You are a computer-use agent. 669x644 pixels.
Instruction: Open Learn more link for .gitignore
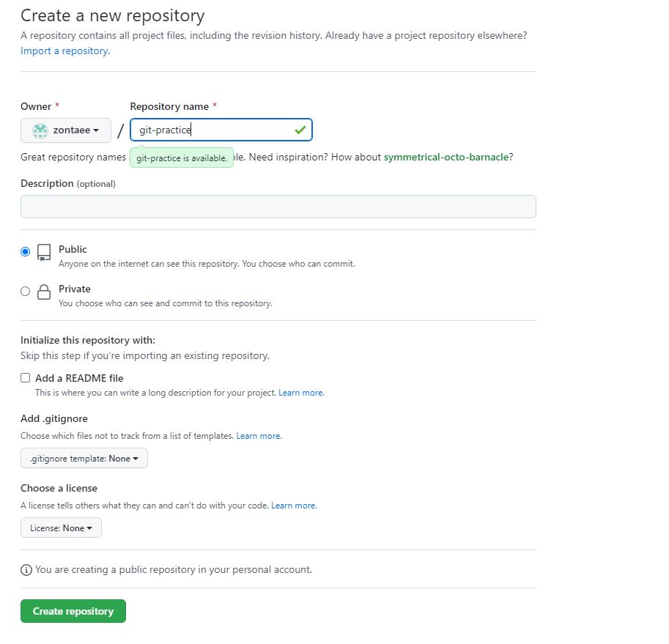[x=259, y=436]
